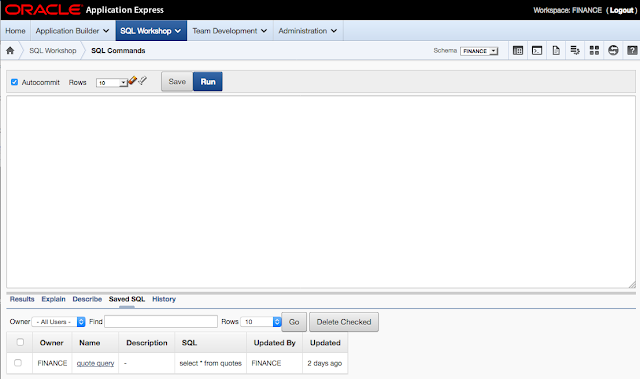Open the quote query saved SQL link

tap(95, 363)
